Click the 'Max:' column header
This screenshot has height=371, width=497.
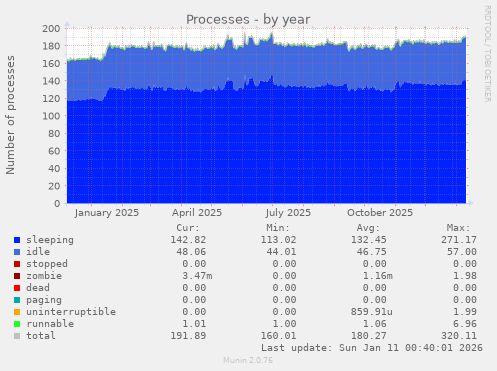tap(458, 228)
